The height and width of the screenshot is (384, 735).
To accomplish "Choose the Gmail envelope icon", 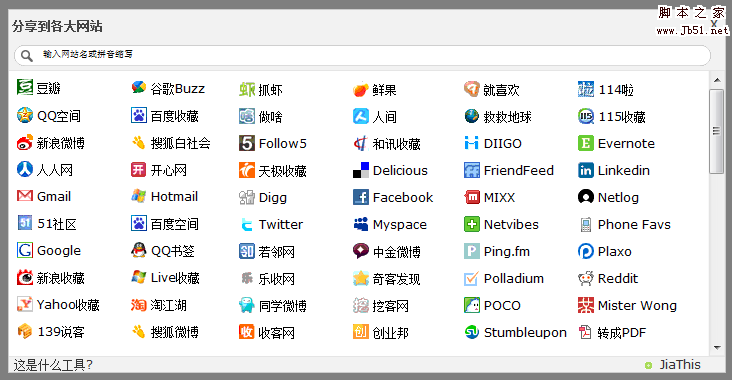I will pos(25,196).
